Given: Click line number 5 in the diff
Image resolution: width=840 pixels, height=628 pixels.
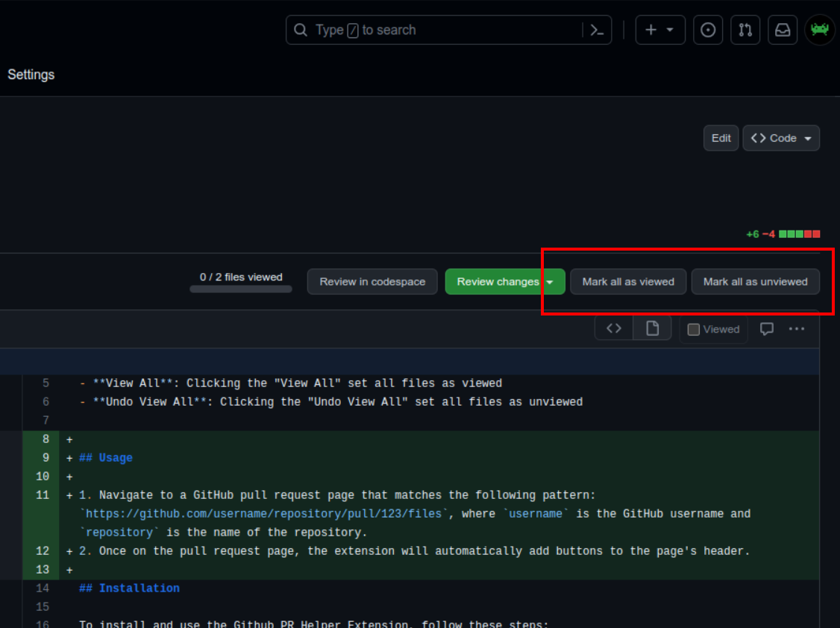Looking at the screenshot, I should 46,383.
